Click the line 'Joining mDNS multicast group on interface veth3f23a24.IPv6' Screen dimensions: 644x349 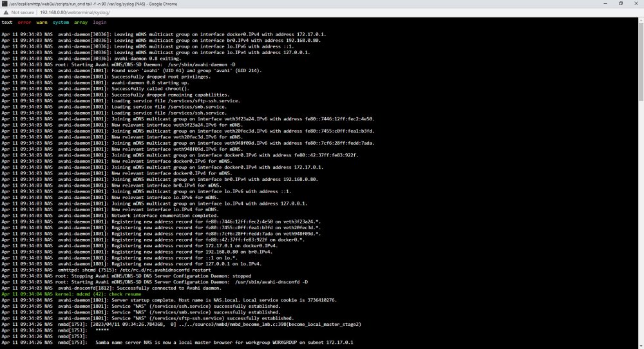click(x=188, y=119)
